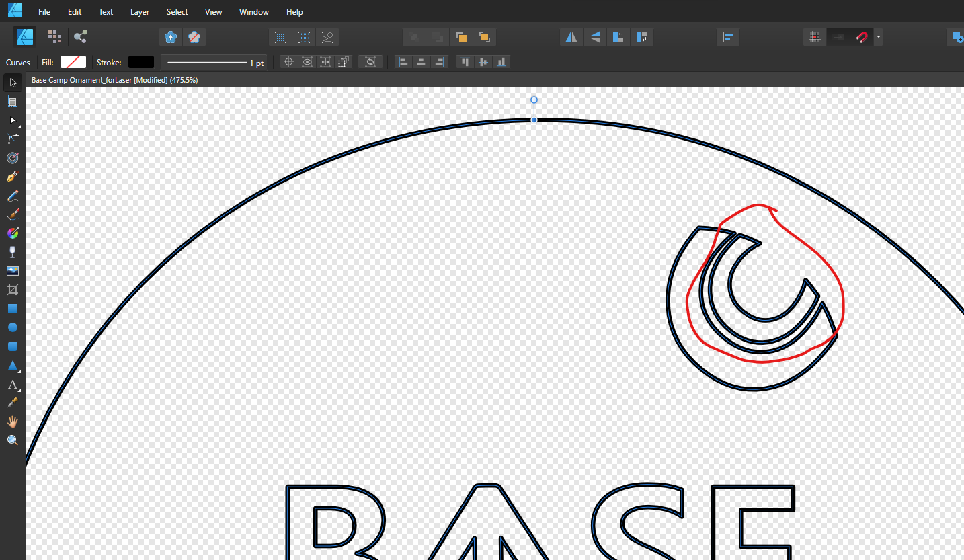Select the Pen tool
The image size is (964, 560).
pyautogui.click(x=12, y=177)
